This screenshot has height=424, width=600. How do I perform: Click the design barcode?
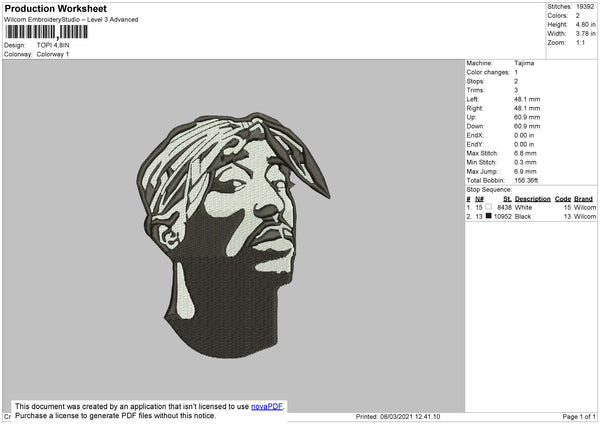[x=47, y=32]
